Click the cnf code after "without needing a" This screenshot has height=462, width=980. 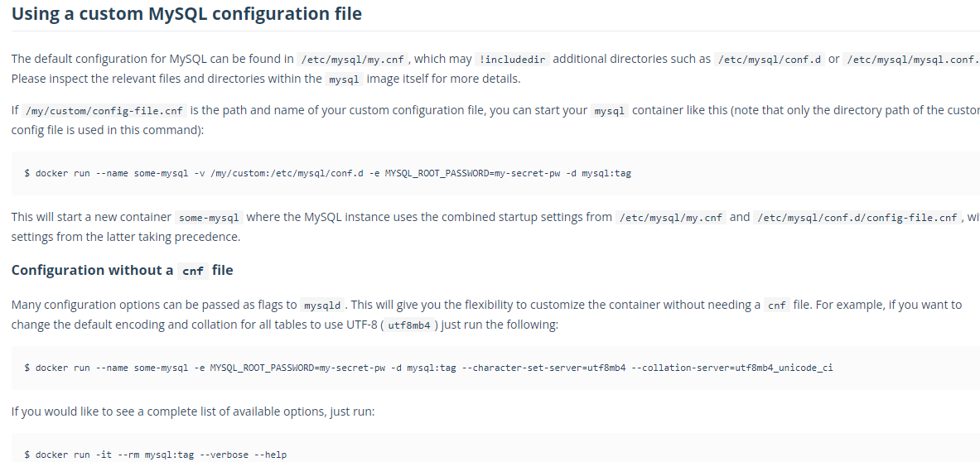point(776,306)
